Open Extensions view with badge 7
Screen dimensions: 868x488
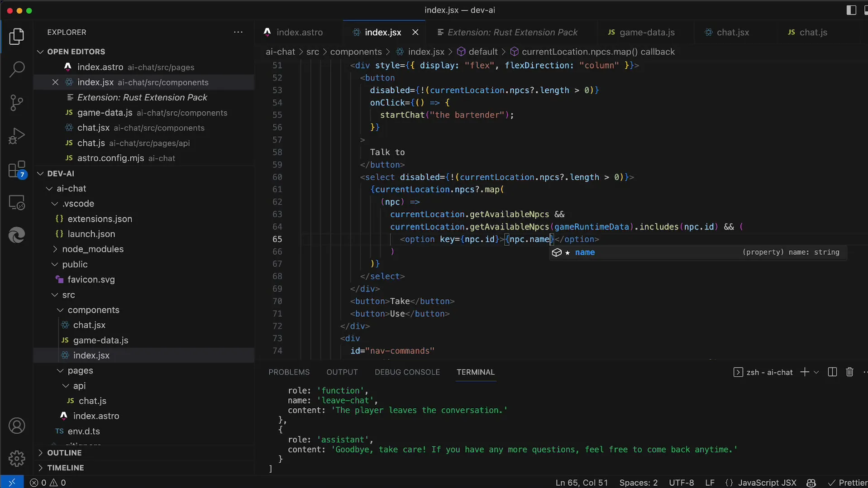pyautogui.click(x=17, y=170)
